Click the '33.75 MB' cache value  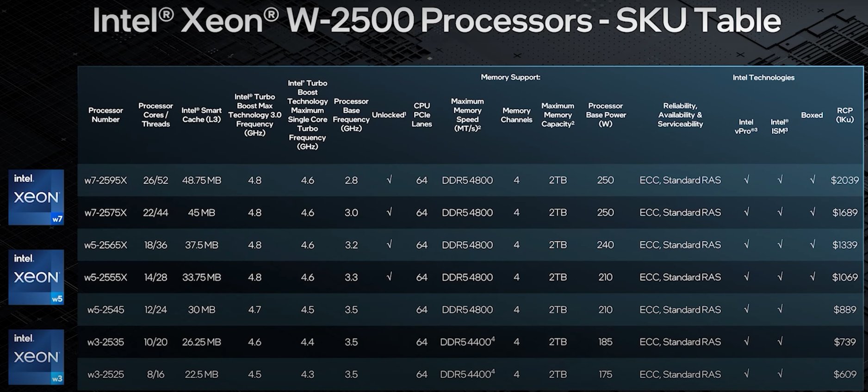coord(201,277)
